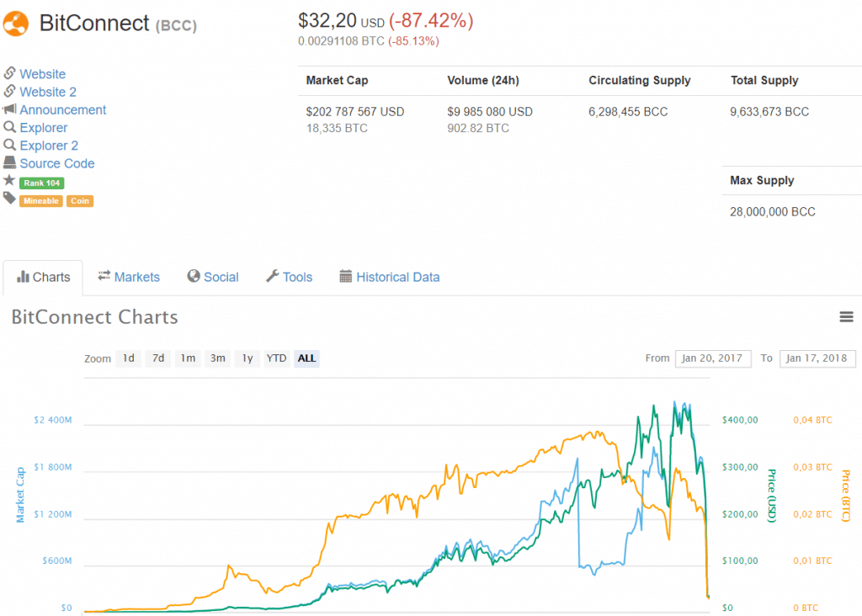Open the Explorer 2 link
The width and height of the screenshot is (862, 616).
pyautogui.click(x=49, y=146)
